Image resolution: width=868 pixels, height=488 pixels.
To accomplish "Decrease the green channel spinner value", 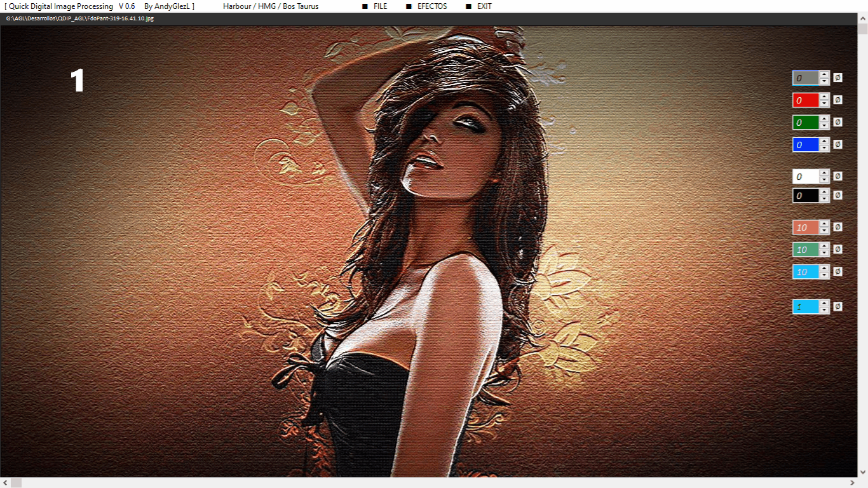I will click(x=824, y=126).
